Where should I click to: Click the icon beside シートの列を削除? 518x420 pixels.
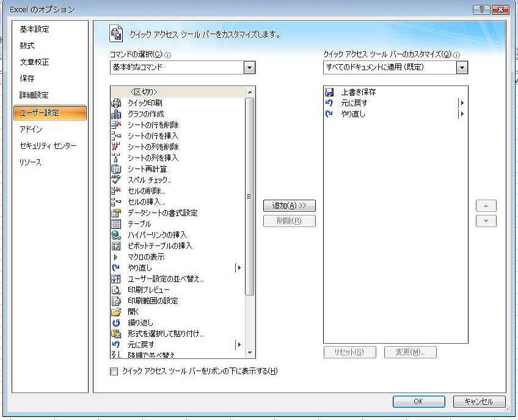pos(116,147)
